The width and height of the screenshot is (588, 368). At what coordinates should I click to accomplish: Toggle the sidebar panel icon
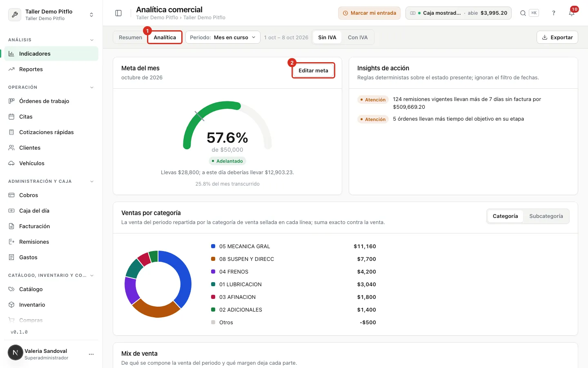click(x=118, y=13)
